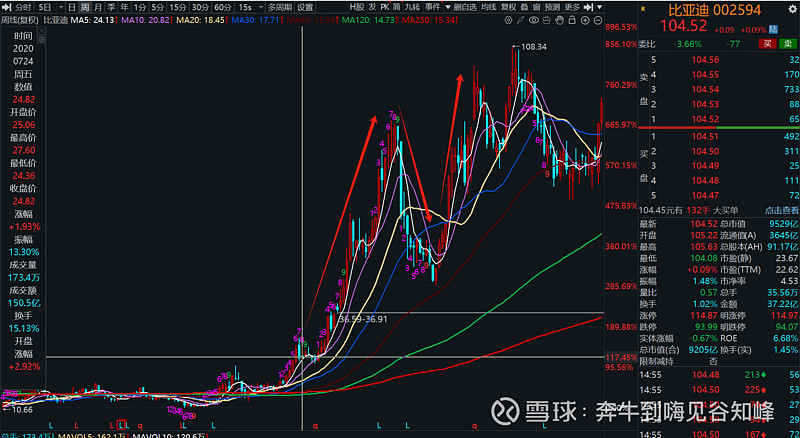
Task: Click the blue 陆 badge next to price
Action: [773, 29]
